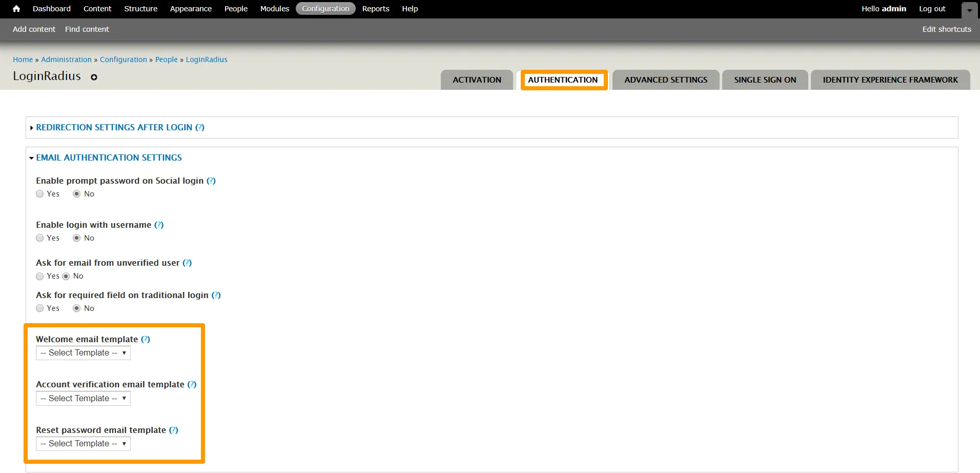
Task: Select Yes for Enable prompt password on Social login
Action: (40, 194)
